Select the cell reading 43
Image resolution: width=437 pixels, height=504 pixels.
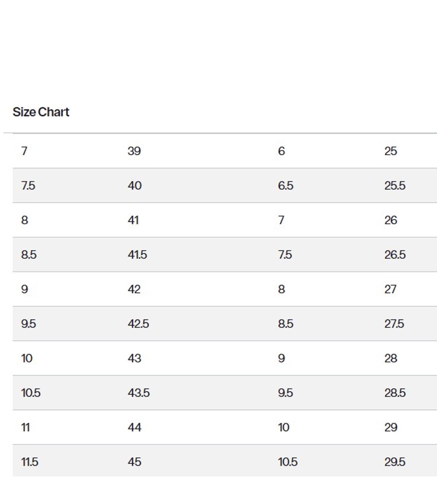[x=134, y=359]
